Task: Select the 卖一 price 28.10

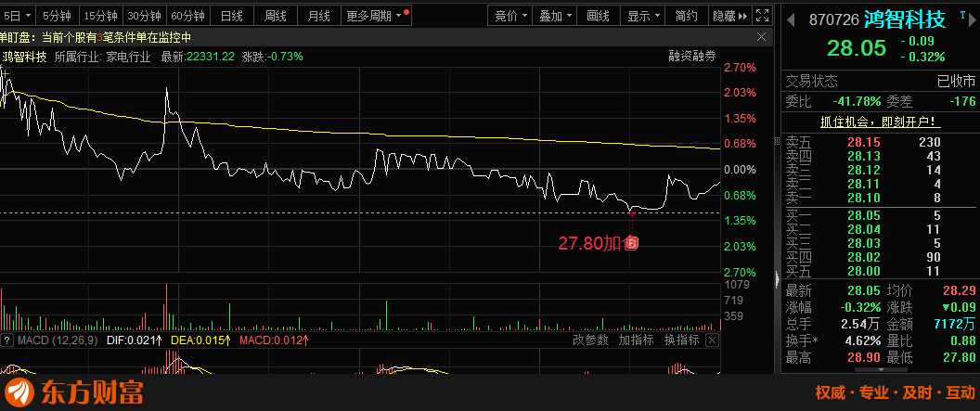Action: click(x=864, y=198)
